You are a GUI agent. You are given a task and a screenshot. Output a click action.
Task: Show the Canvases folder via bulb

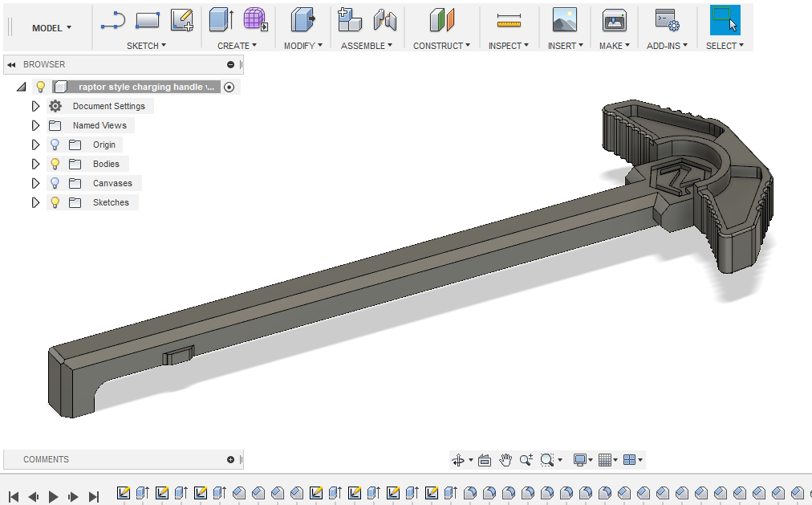click(x=55, y=183)
